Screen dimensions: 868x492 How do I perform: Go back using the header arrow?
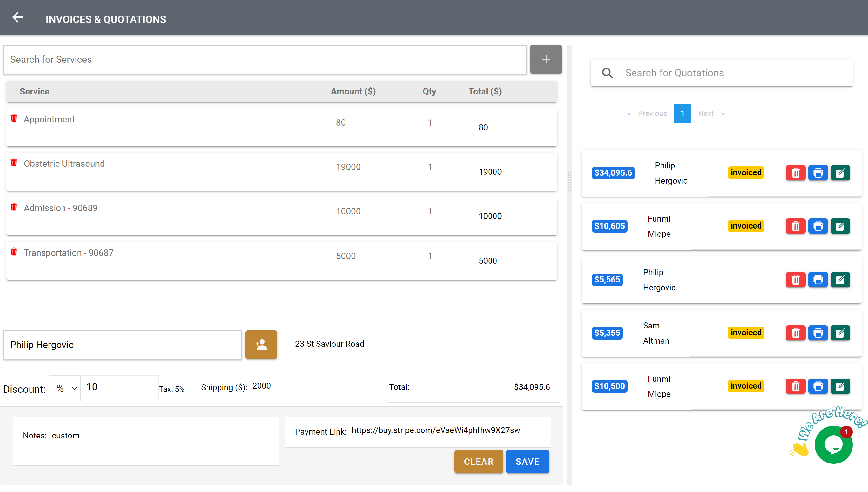[17, 17]
